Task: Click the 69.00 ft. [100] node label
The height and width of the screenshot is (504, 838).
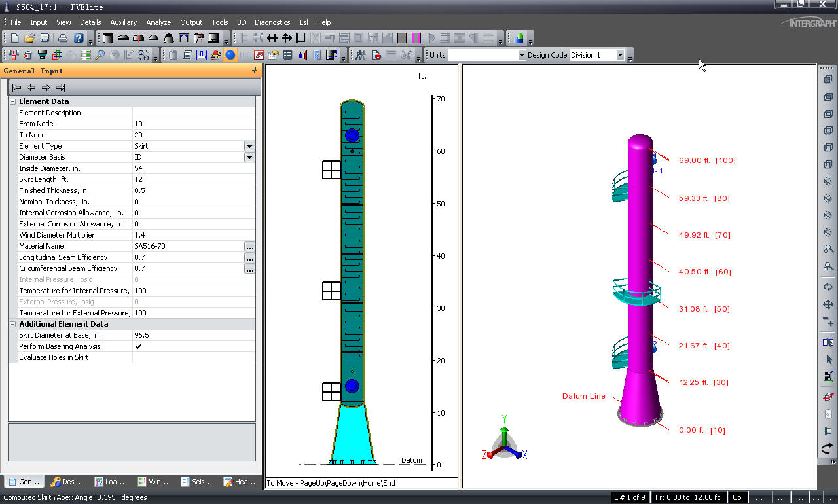Action: pos(707,160)
